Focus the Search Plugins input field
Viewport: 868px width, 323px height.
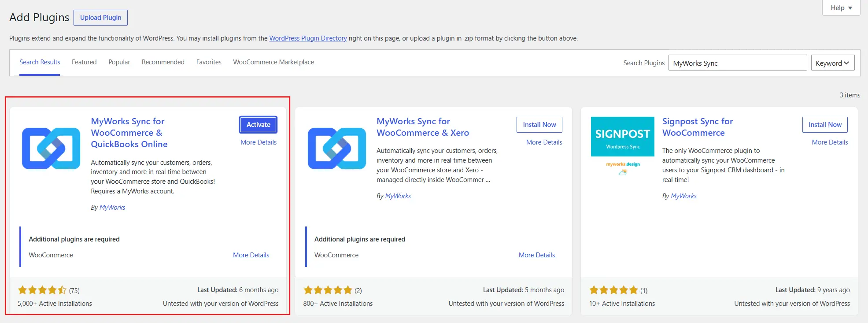point(738,63)
